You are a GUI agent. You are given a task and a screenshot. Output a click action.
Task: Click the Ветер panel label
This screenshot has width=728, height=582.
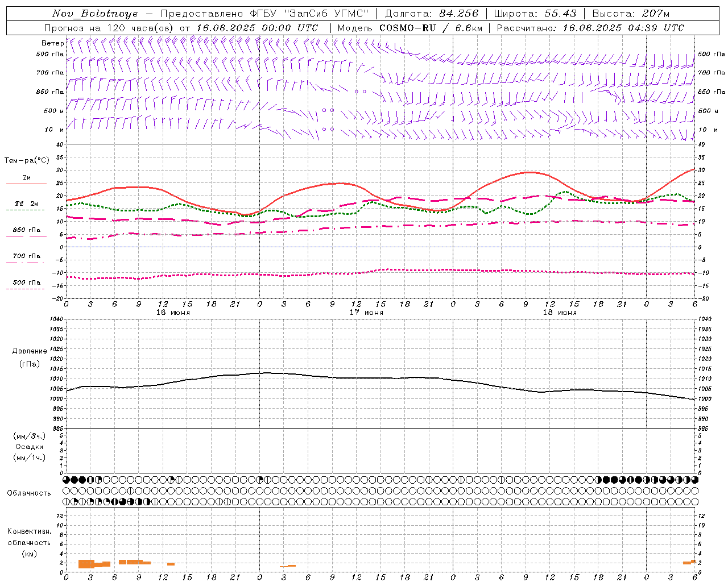(52, 43)
